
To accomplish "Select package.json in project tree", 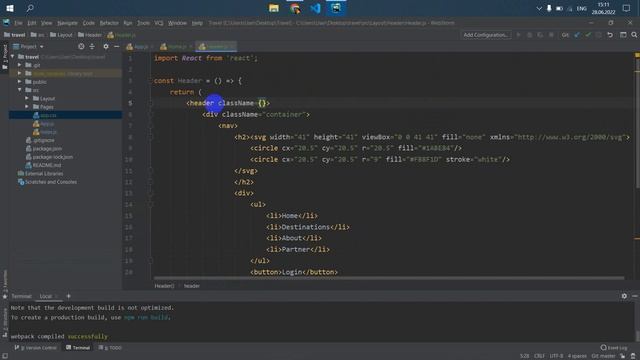I will [x=44, y=149].
